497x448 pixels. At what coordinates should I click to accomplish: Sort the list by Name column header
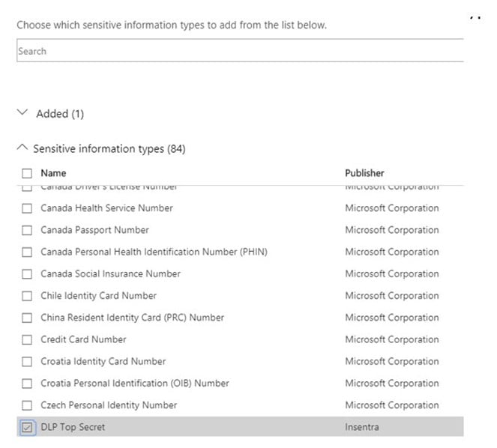tap(53, 173)
